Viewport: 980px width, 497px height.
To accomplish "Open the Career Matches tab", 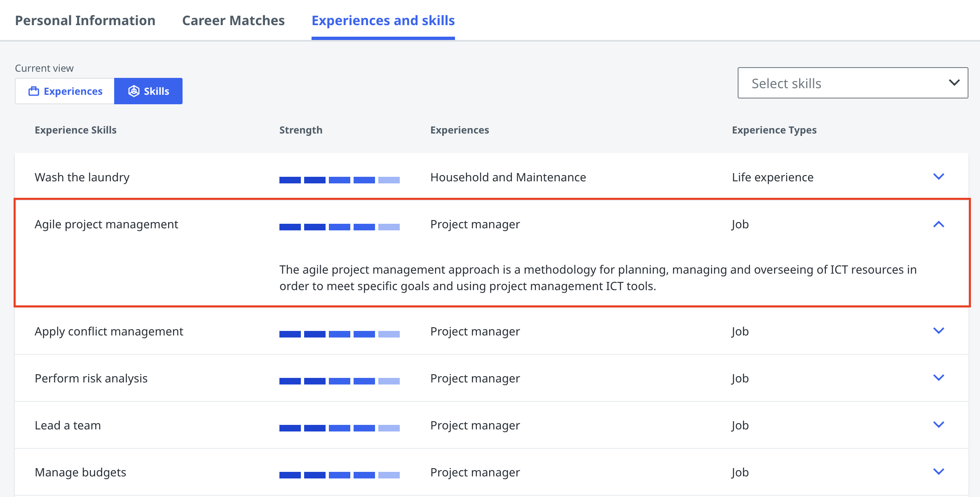I will tap(233, 21).
